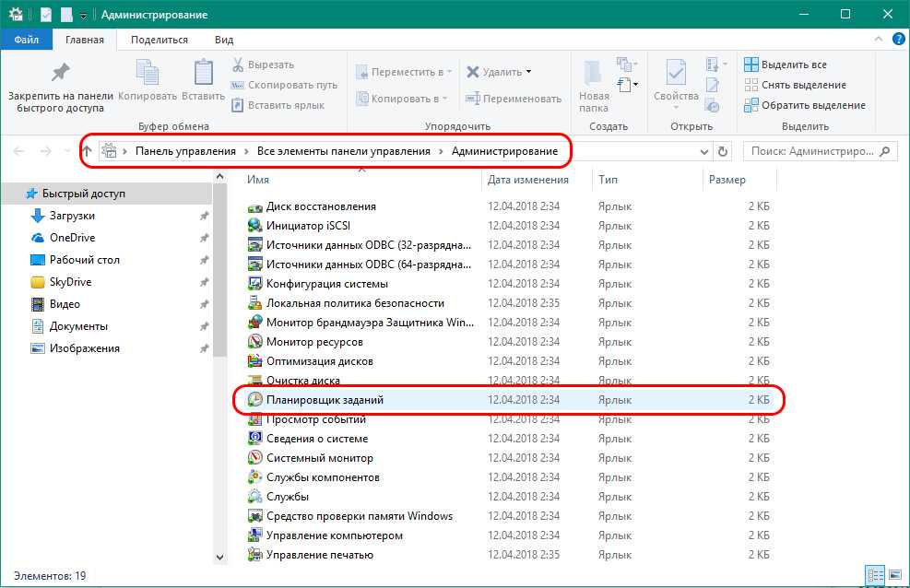Select Планировщик заданий clock icon
The image size is (910, 588).
[255, 400]
